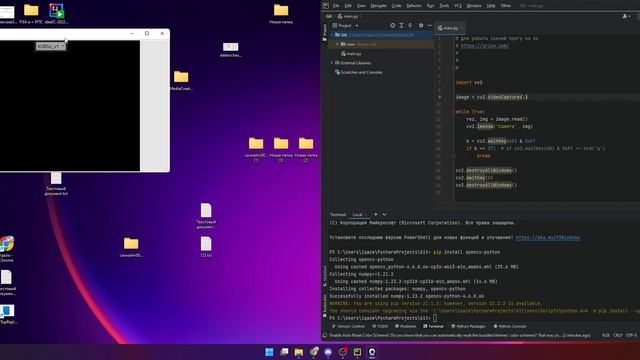
Task: Open the Chrome desktop shortcut
Action: [x=7, y=249]
